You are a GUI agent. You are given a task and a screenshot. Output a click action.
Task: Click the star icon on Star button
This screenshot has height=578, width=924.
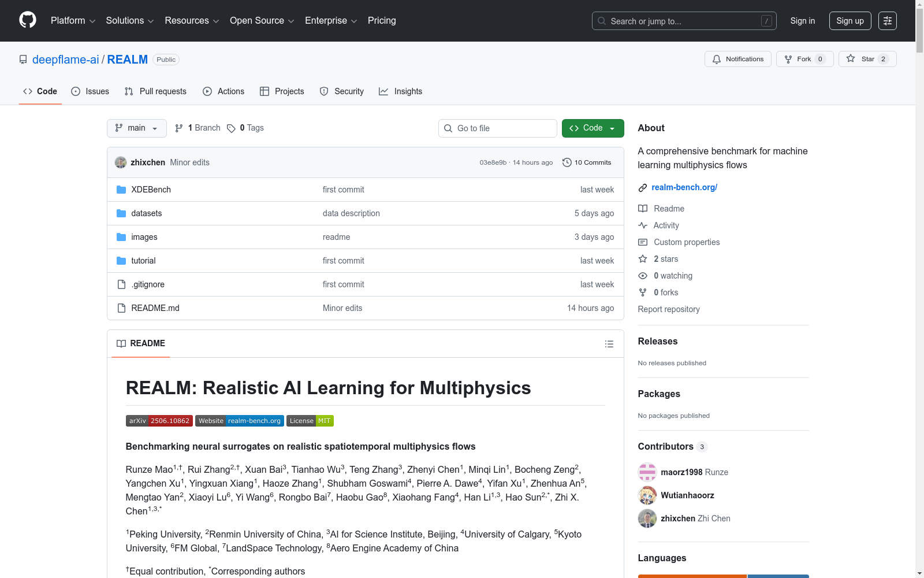(851, 58)
